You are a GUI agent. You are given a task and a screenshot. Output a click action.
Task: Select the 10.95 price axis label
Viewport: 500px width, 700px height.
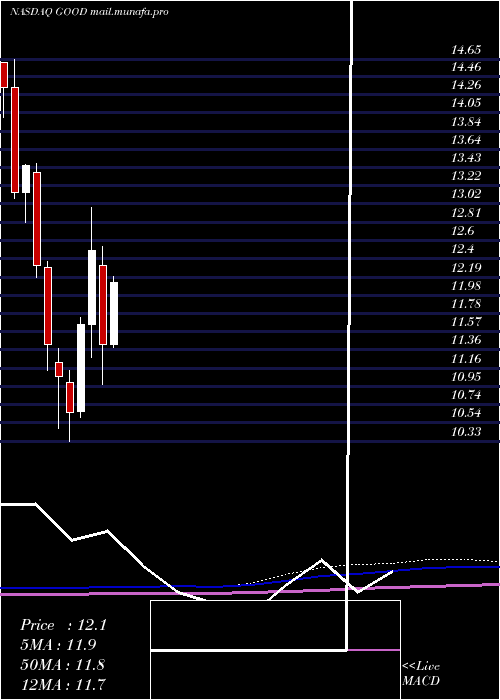[x=466, y=377]
